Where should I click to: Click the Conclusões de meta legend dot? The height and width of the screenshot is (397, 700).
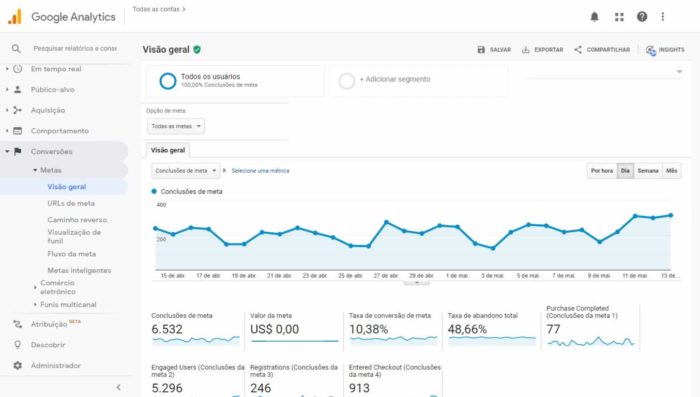coord(154,191)
